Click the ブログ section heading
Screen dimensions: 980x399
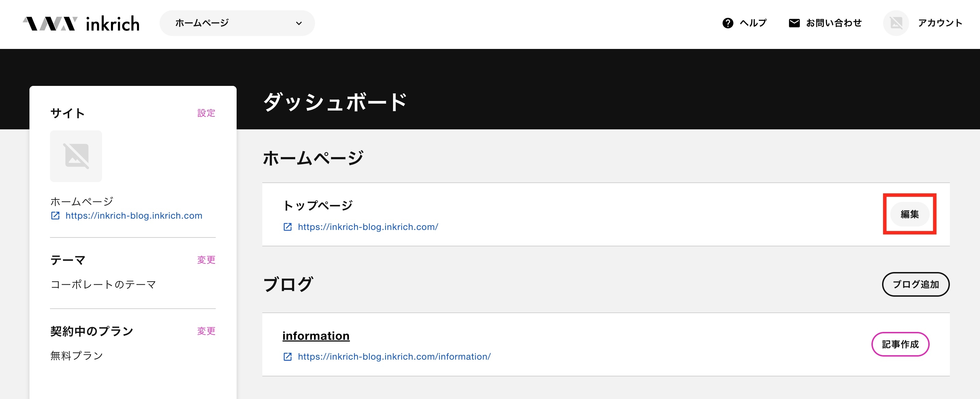[288, 284]
